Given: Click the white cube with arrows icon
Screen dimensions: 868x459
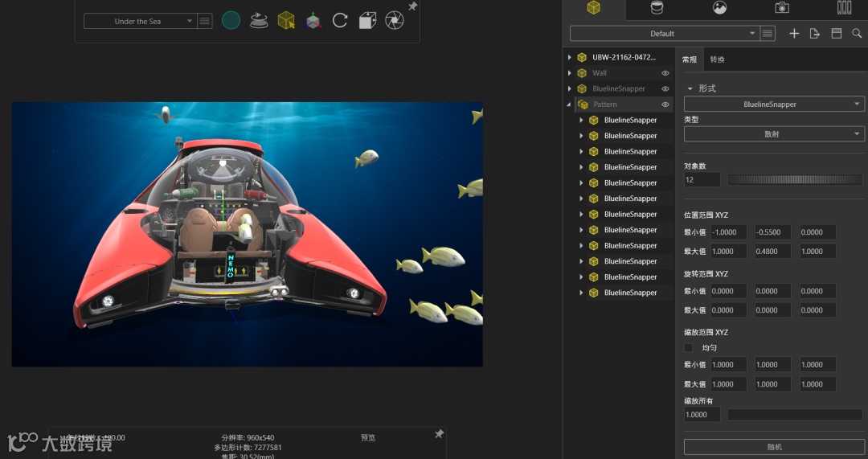Looking at the screenshot, I should click(x=367, y=21).
